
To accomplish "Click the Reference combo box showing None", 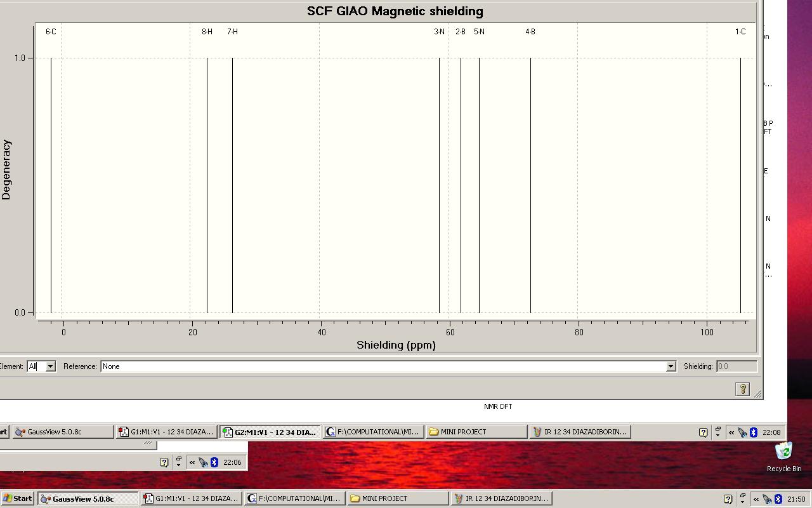I will [388, 366].
